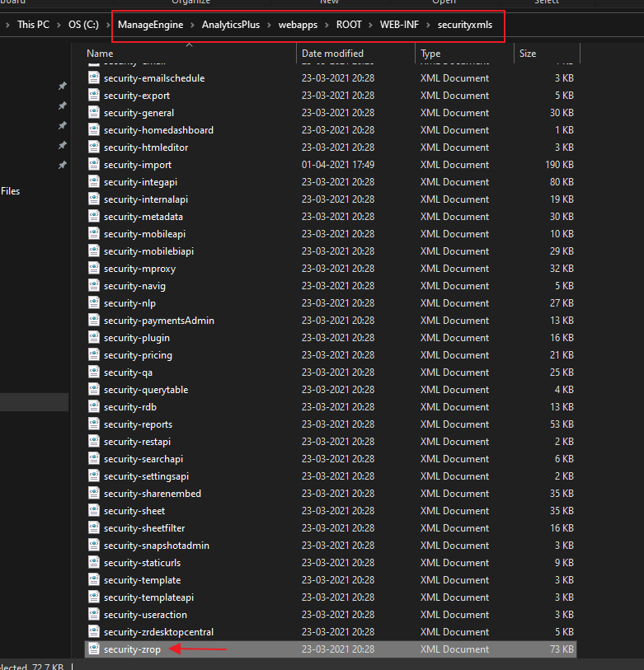Click the security-internalapi file icon
Image resolution: width=644 pixels, height=670 pixels.
(94, 199)
